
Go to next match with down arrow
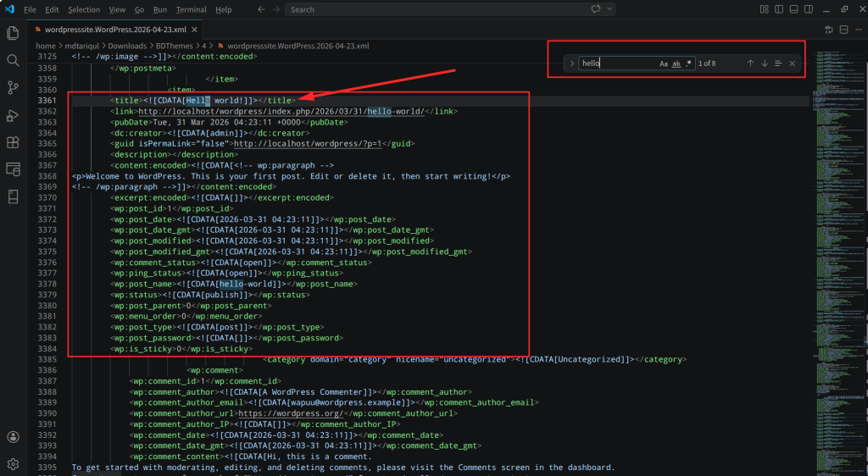pyautogui.click(x=764, y=63)
